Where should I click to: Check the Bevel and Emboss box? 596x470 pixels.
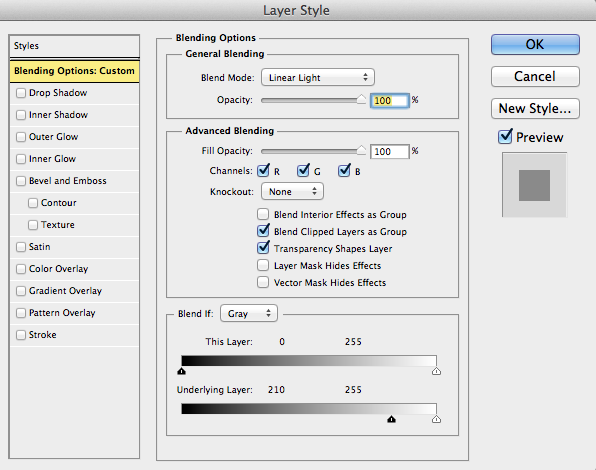click(x=21, y=181)
